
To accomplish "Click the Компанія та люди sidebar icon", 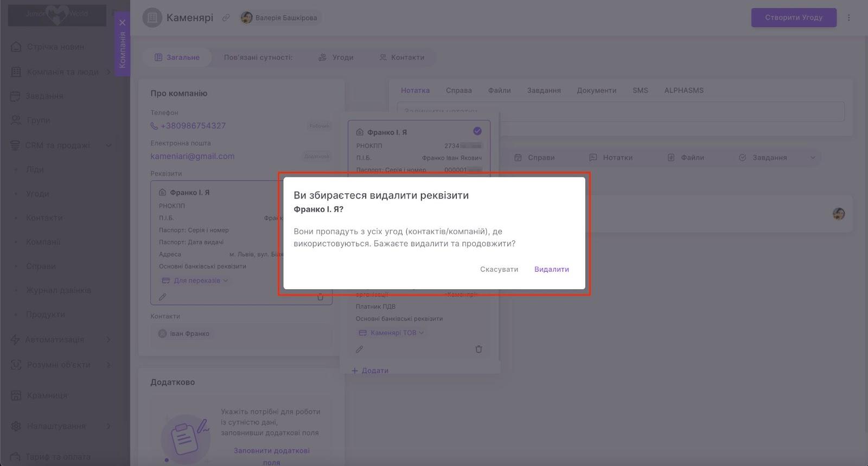I will coord(16,72).
